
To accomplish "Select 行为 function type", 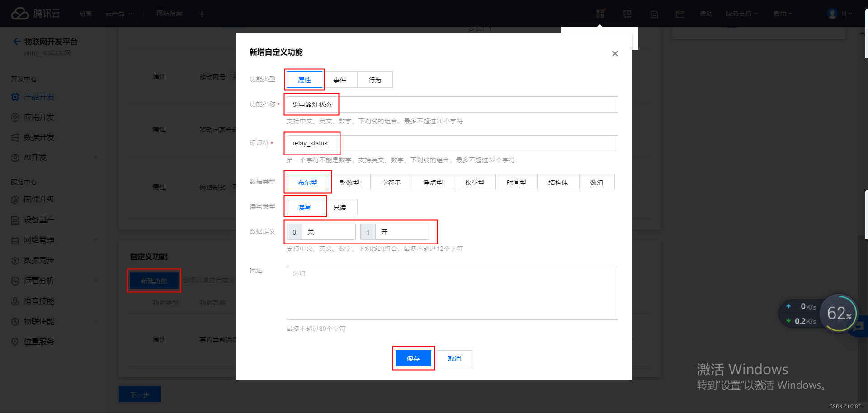I will (x=375, y=80).
